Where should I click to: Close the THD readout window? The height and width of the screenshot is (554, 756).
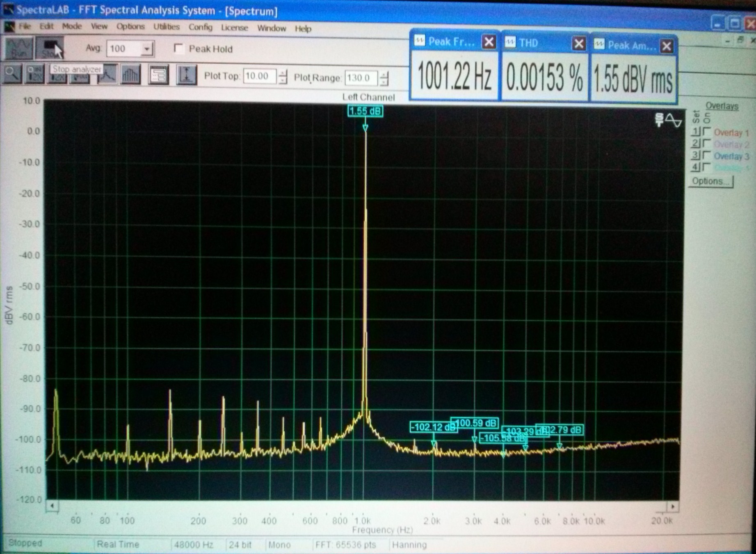click(x=578, y=43)
